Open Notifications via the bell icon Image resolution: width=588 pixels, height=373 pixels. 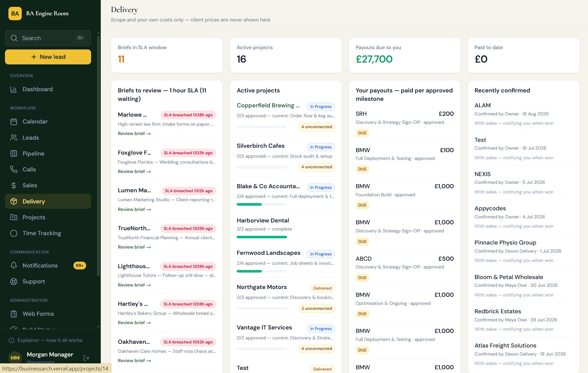tap(14, 265)
